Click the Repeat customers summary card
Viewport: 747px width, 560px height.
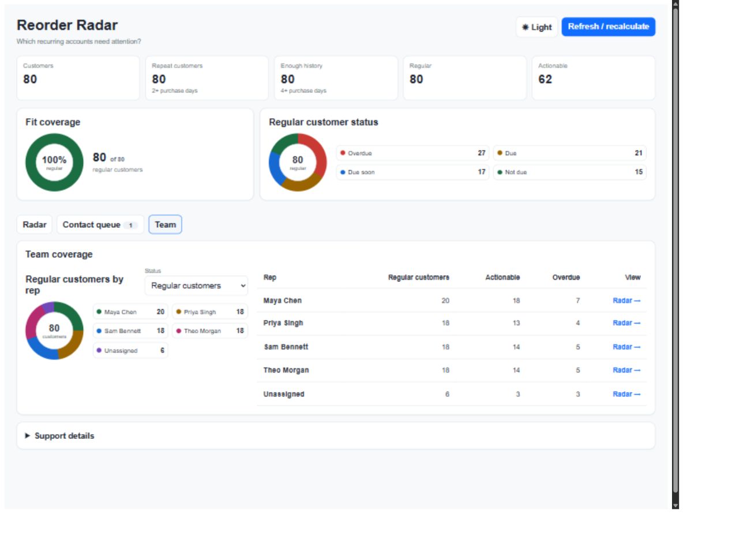tap(207, 78)
